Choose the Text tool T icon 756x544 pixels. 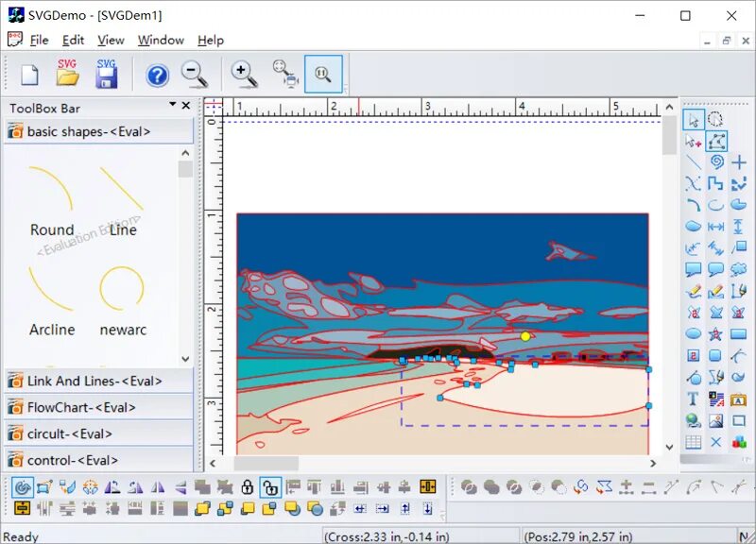pyautogui.click(x=693, y=399)
